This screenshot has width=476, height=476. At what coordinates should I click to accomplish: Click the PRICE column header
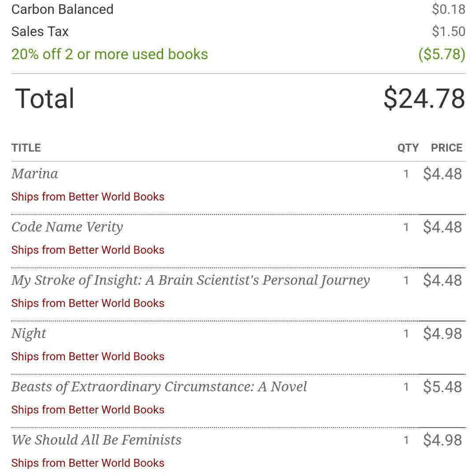coord(446,148)
